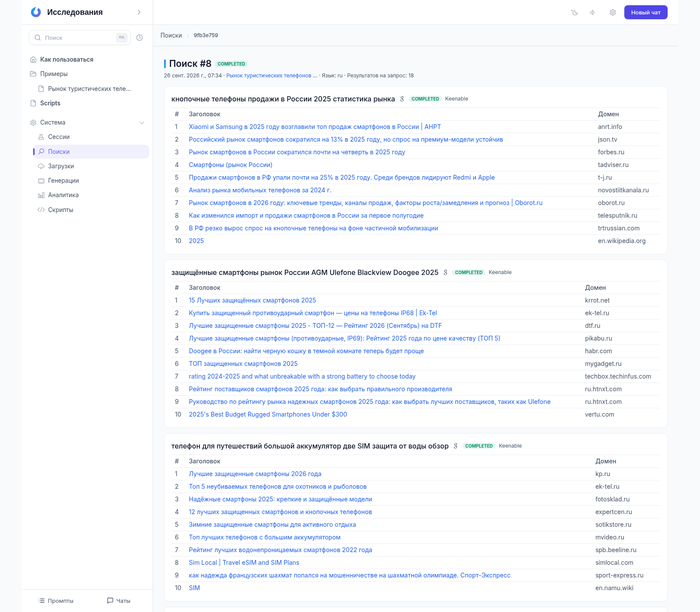700x612 pixels.
Task: Open Скрипты in the sidebar
Action: click(x=60, y=210)
